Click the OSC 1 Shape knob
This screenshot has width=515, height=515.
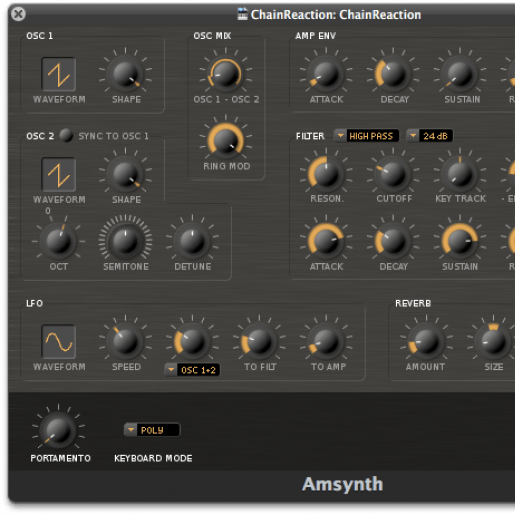coord(126,74)
